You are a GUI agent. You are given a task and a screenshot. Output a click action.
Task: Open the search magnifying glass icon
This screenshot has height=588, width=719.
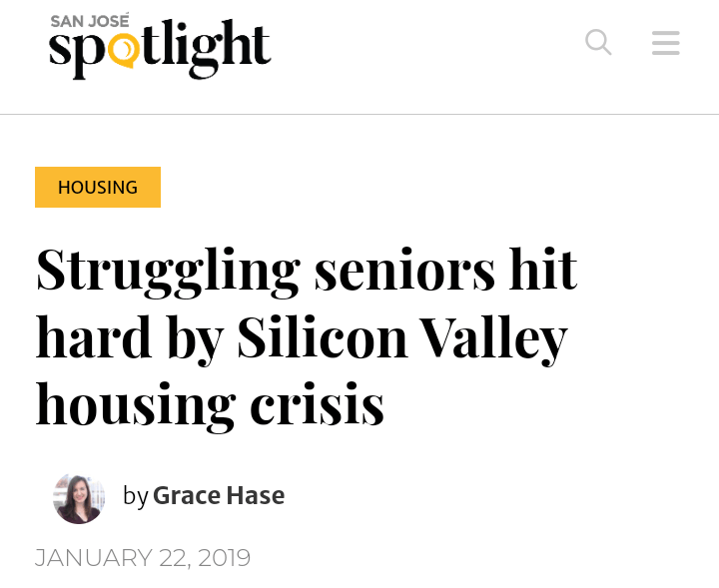(597, 43)
